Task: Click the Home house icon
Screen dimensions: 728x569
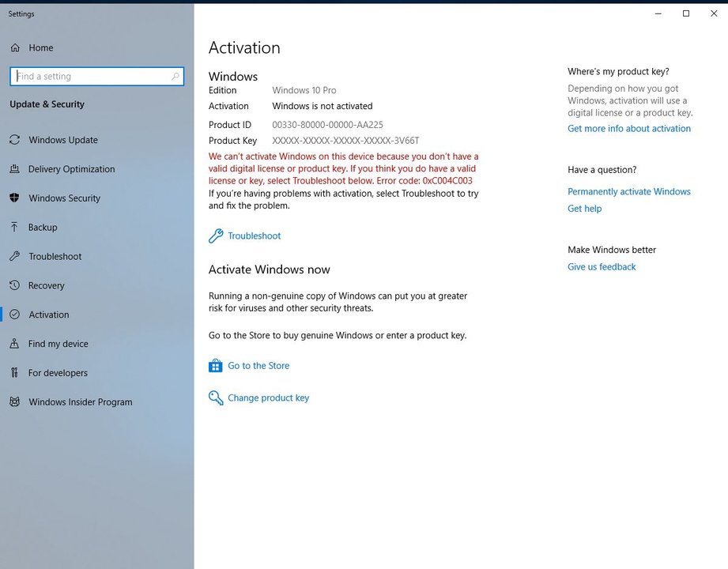Action: [15, 47]
